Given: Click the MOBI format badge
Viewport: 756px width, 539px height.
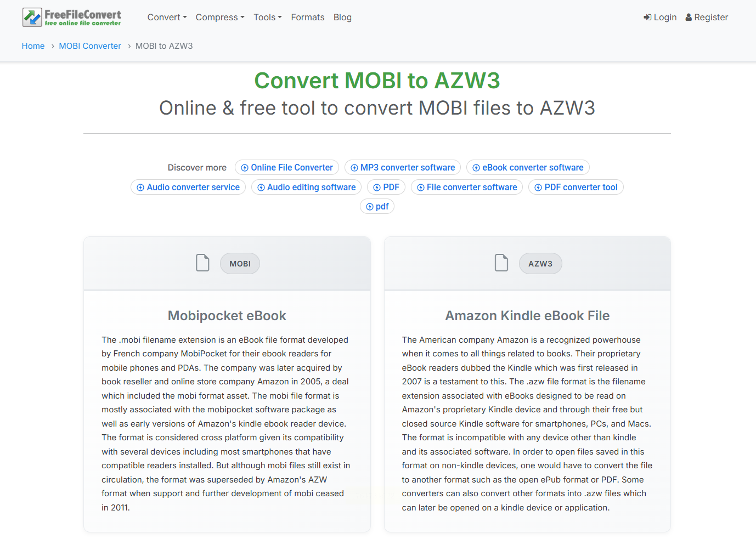Looking at the screenshot, I should 240,264.
